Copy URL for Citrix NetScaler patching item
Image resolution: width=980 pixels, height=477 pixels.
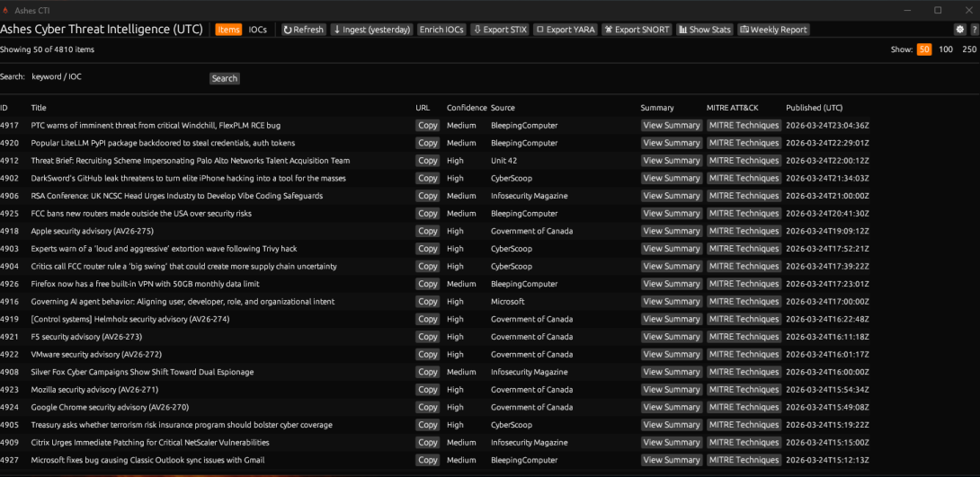(x=427, y=443)
